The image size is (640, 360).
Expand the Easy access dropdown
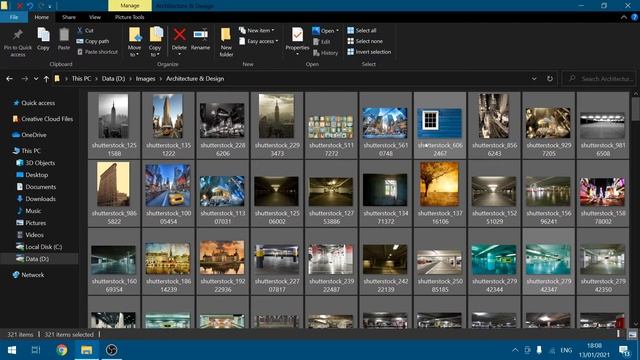258,41
